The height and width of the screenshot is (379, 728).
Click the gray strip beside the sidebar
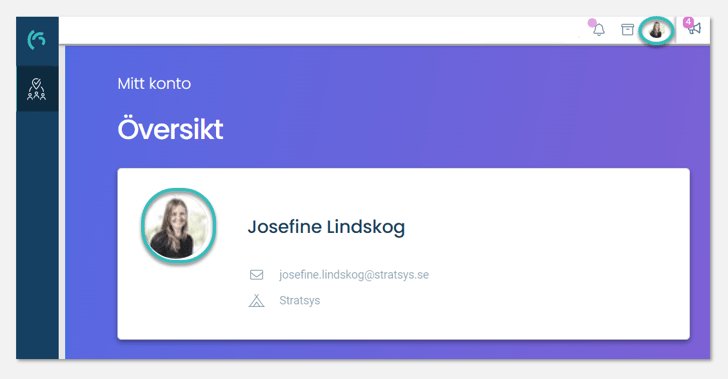pos(62,202)
